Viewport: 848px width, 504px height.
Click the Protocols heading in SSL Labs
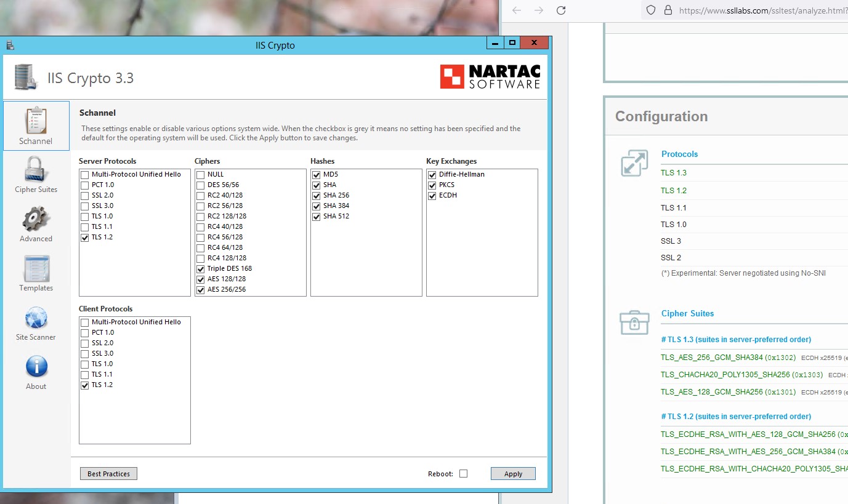click(x=679, y=154)
